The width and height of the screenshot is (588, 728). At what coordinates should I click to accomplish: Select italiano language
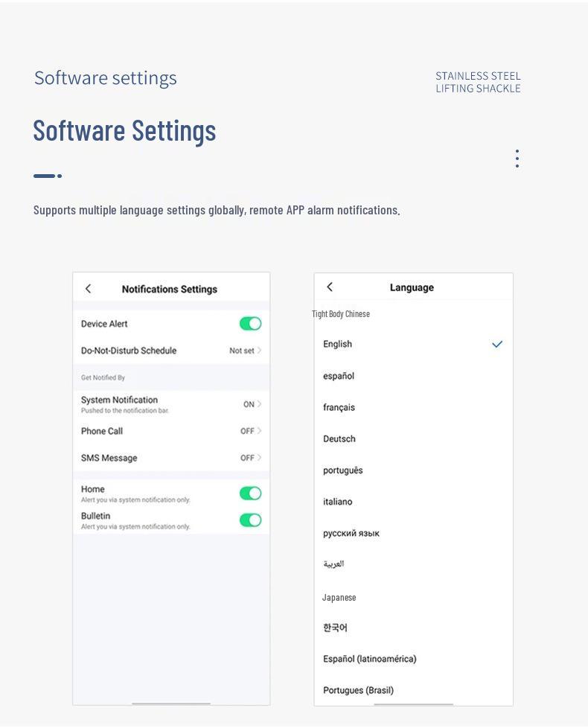[x=413, y=502]
